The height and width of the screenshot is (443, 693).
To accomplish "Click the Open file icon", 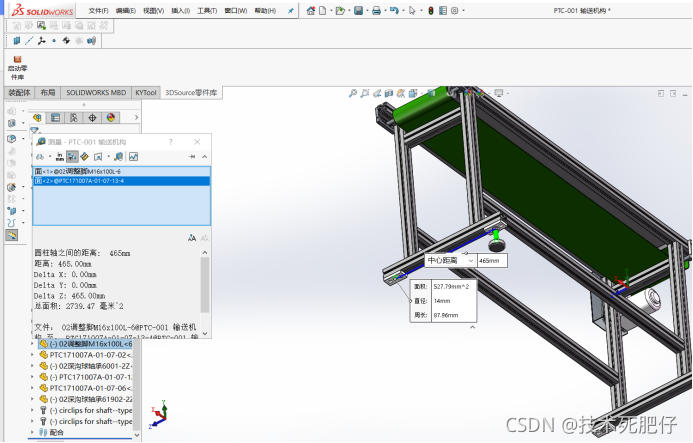I will tap(340, 11).
